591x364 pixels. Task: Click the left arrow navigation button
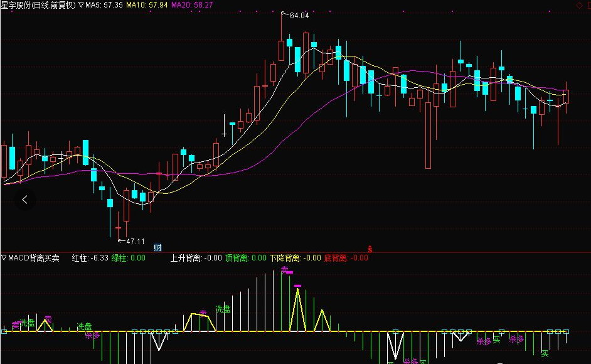25,200
